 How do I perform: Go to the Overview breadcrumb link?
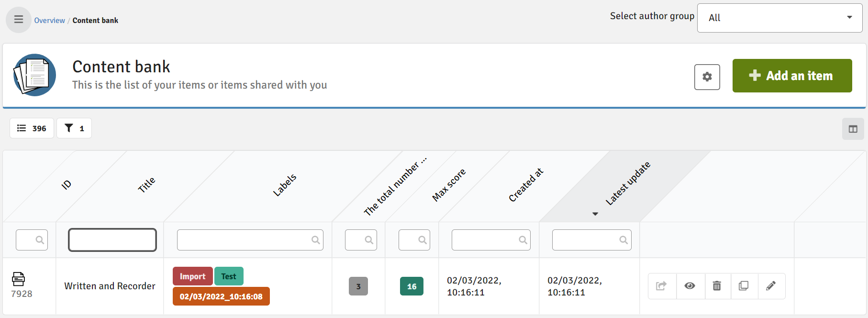[x=49, y=20]
